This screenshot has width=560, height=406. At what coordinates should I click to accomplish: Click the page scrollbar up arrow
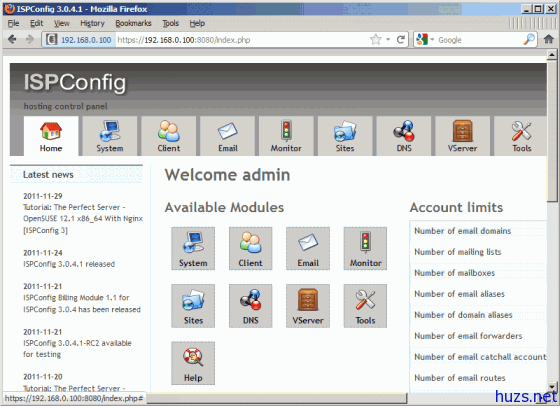[552, 55]
